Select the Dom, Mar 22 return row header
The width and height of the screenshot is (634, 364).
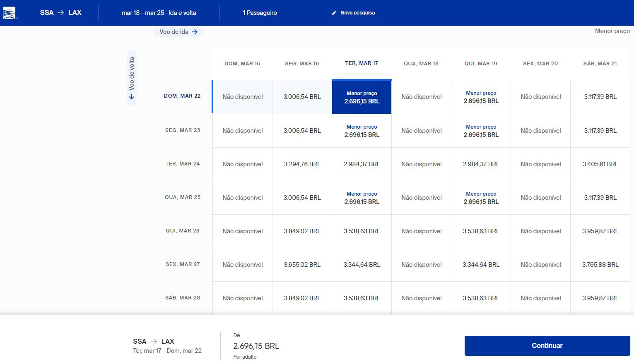(182, 96)
